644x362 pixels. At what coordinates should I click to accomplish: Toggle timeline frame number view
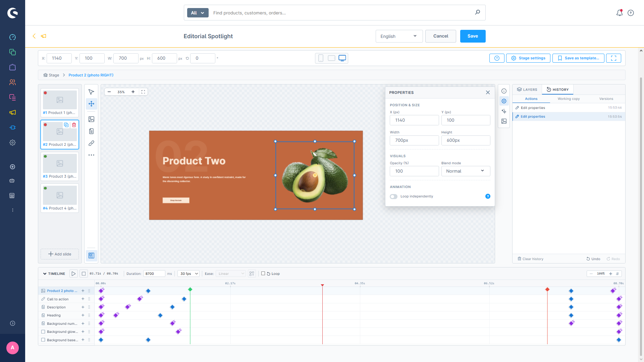[x=617, y=274]
